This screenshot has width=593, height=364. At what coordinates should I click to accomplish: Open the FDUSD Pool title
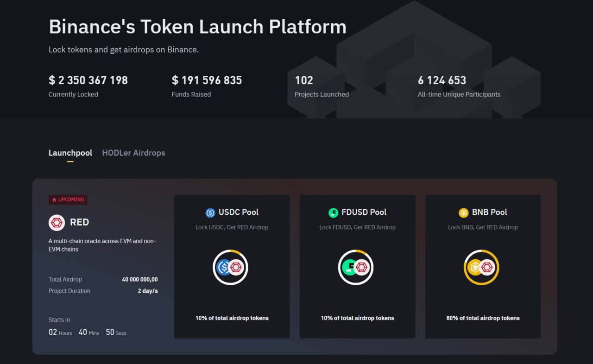364,212
